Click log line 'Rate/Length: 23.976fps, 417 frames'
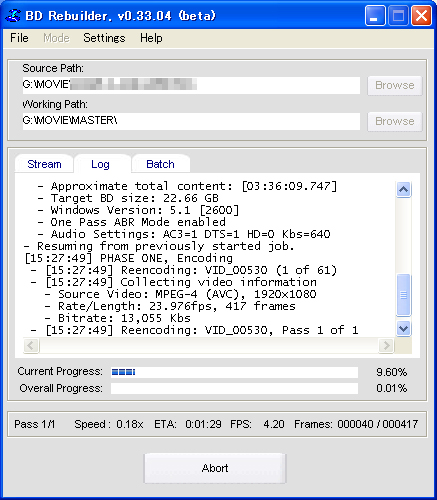This screenshot has height=500, width=437. 177,306
